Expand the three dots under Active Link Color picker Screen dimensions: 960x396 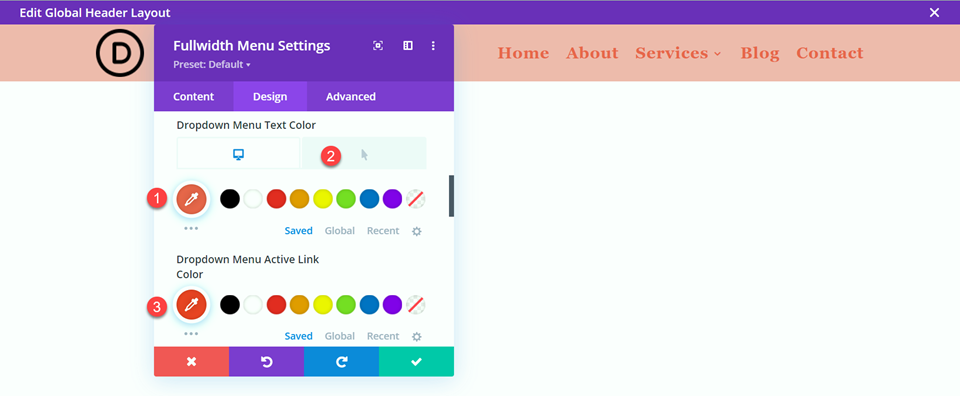pyautogui.click(x=191, y=334)
